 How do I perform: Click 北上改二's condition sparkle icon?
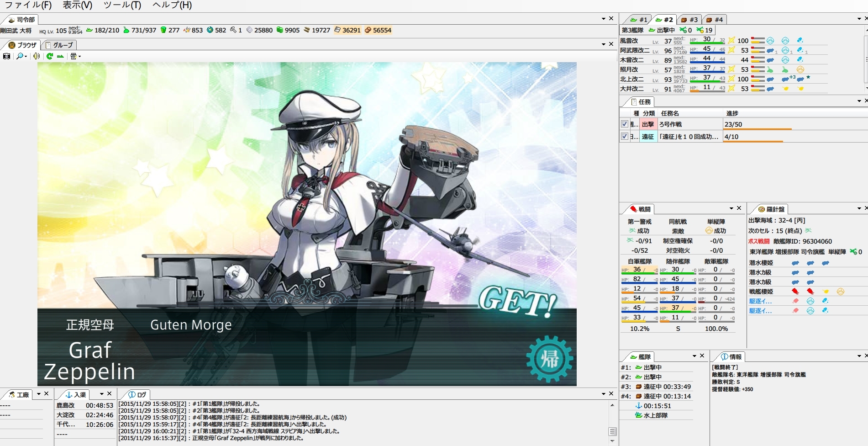731,79
